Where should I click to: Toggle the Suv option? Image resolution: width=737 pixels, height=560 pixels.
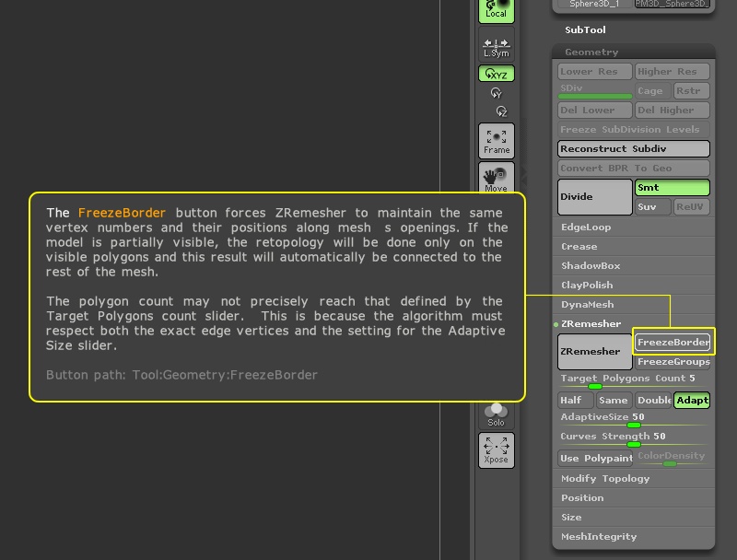[x=653, y=206]
